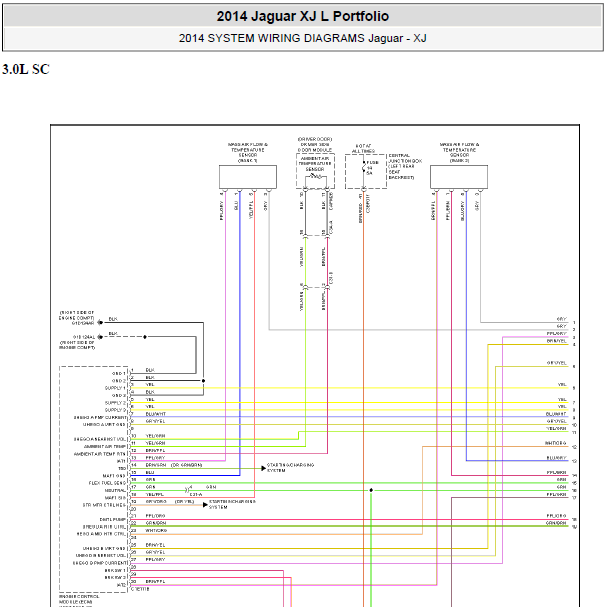Viewport: 605px width, 607px height.
Task: Click the G1D124AR ground point symbol
Action: click(100, 322)
